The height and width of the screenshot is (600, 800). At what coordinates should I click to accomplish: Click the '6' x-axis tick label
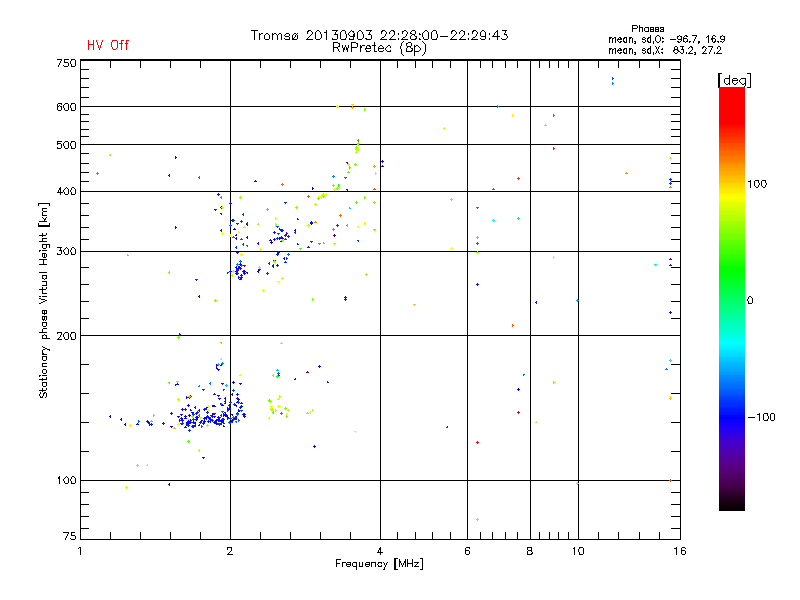click(467, 551)
